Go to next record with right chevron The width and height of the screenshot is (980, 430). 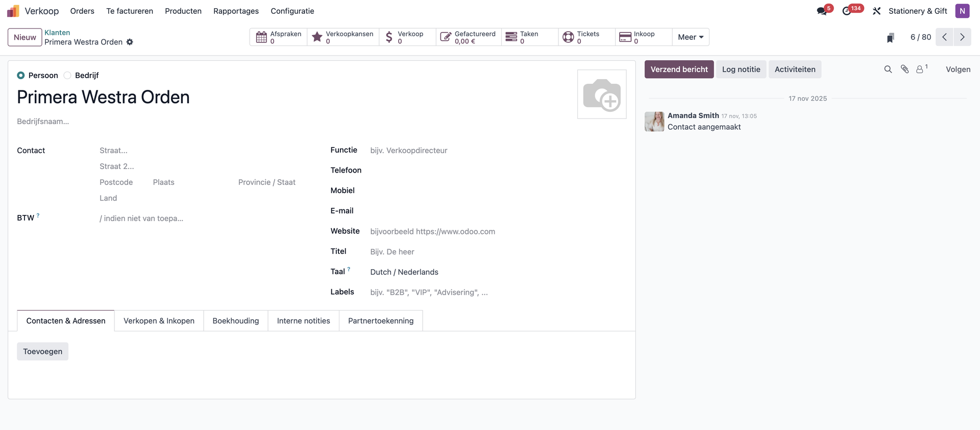click(962, 37)
